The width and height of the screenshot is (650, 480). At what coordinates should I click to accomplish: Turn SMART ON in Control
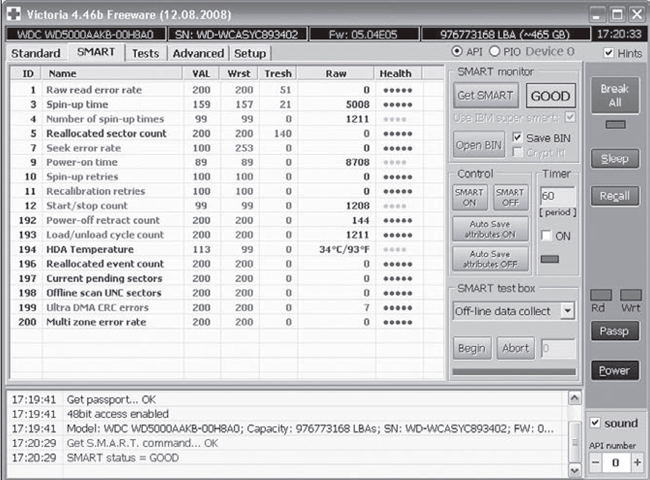click(x=470, y=197)
